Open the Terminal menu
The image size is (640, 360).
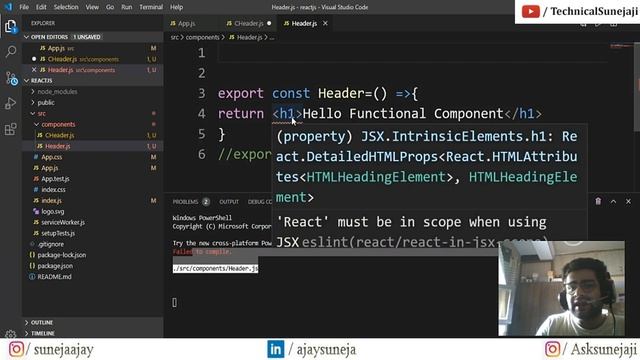tap(151, 7)
